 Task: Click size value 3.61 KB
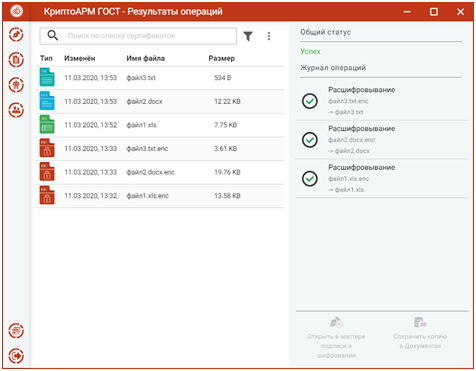coord(226,149)
